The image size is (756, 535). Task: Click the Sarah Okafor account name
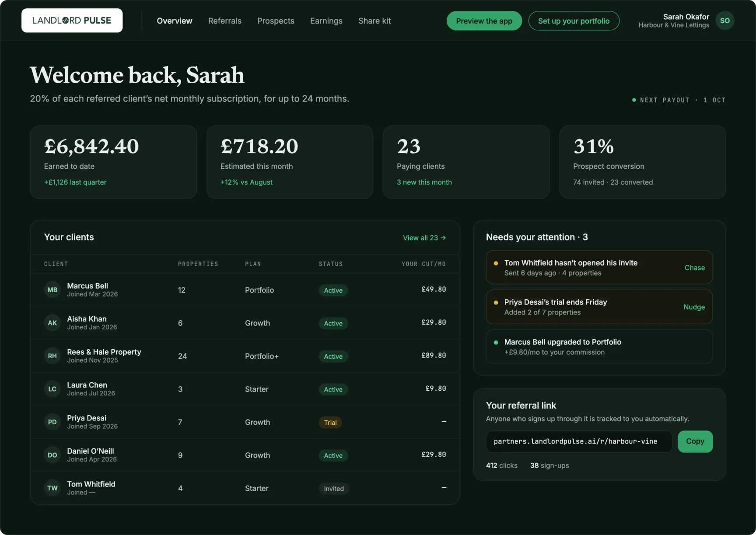(686, 17)
